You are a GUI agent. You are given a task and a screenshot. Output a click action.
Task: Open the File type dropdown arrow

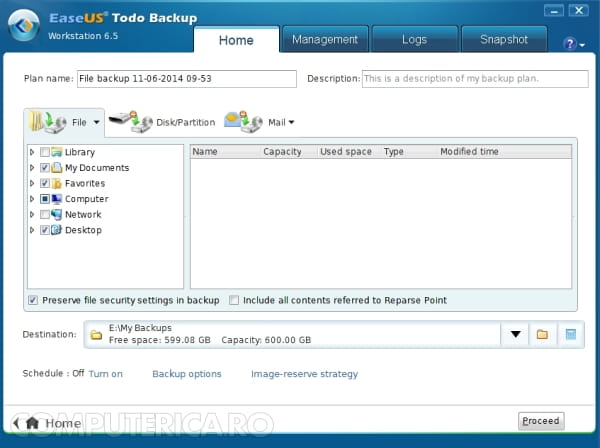point(96,122)
